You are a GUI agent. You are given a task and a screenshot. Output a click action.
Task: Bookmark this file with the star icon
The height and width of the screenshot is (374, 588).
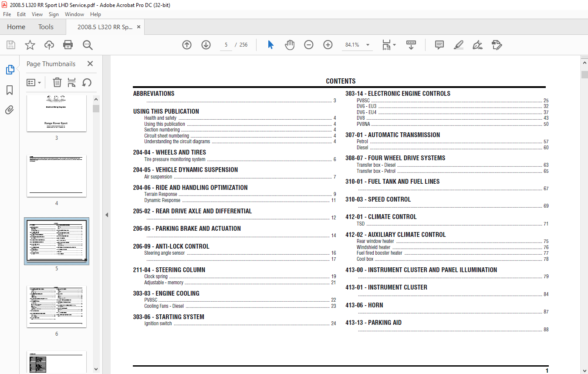(30, 45)
